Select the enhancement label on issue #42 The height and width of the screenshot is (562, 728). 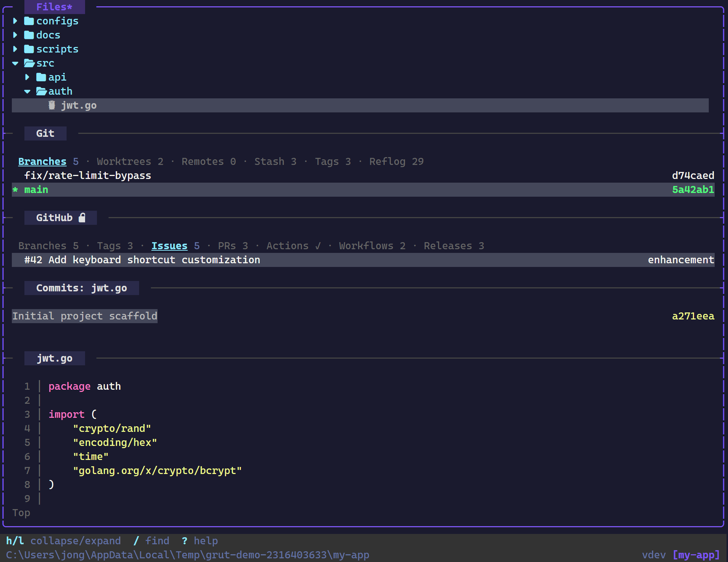[x=681, y=260]
